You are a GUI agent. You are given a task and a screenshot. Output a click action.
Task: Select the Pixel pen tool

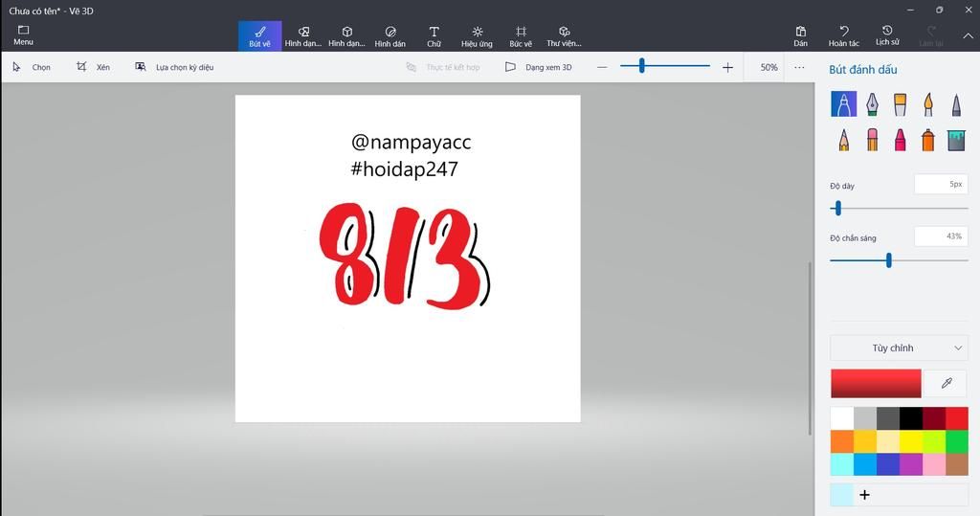pyautogui.click(x=956, y=103)
